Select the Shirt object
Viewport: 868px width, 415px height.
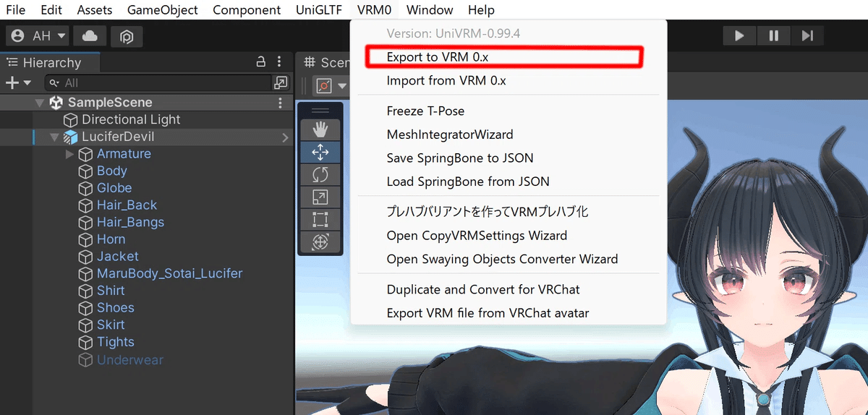click(111, 291)
